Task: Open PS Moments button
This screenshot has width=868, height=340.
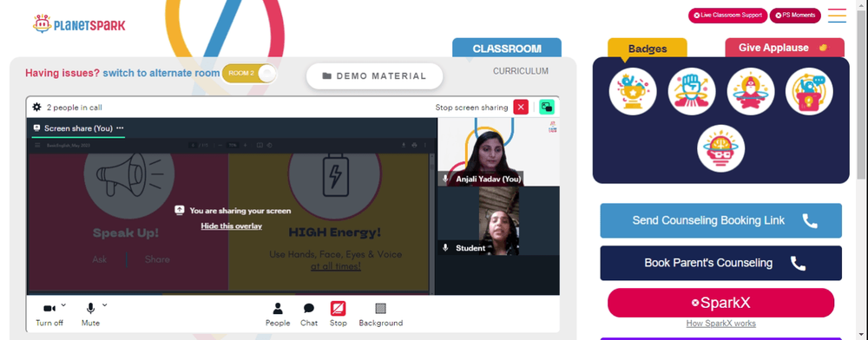Action: (x=795, y=16)
